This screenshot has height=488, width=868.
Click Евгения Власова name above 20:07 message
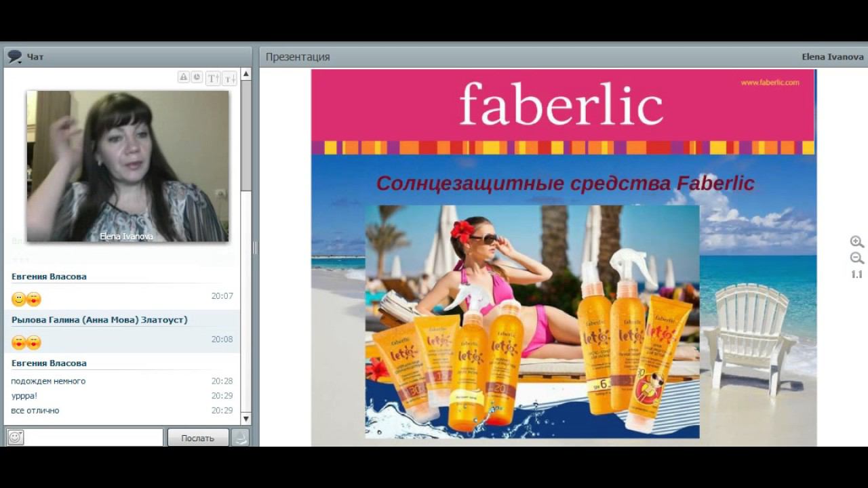[x=49, y=277]
